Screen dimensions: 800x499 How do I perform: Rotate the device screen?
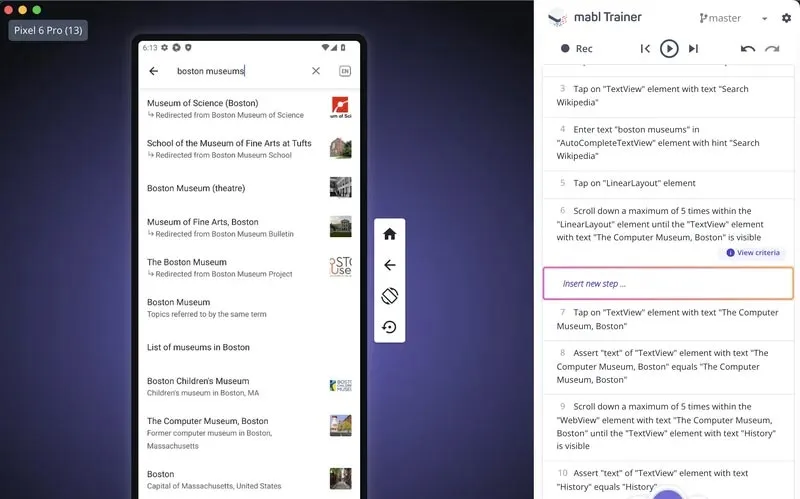390,296
